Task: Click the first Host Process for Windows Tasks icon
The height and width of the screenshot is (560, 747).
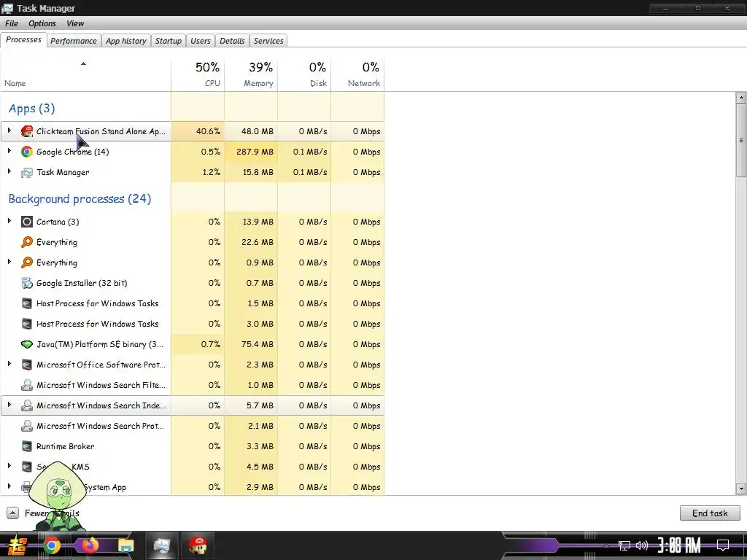Action: pos(27,304)
